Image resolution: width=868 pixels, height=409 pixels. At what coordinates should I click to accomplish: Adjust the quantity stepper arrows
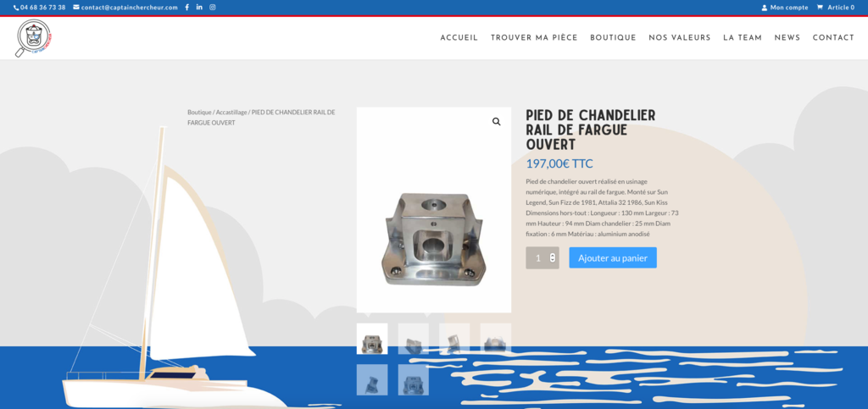pos(553,257)
